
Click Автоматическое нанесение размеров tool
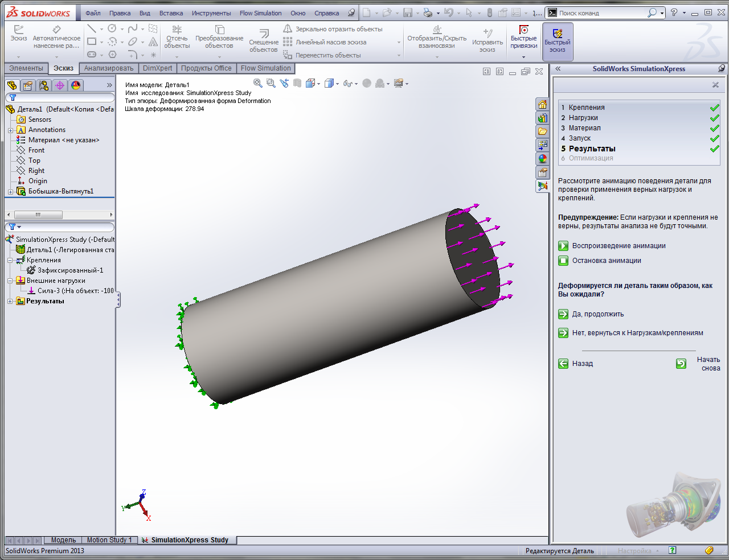point(56,38)
